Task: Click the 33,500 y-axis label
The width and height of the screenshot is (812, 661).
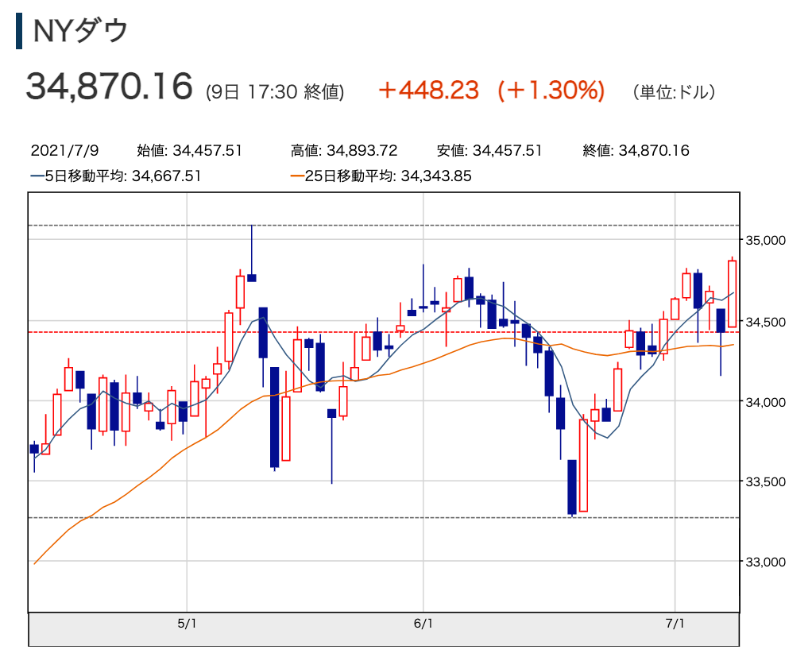Action: coord(765,481)
